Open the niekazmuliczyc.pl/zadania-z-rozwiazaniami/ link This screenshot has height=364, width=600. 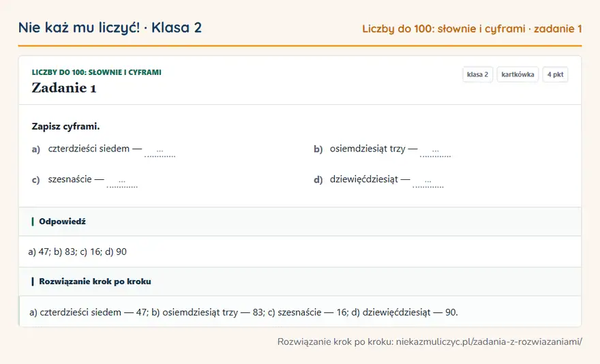tap(489, 342)
